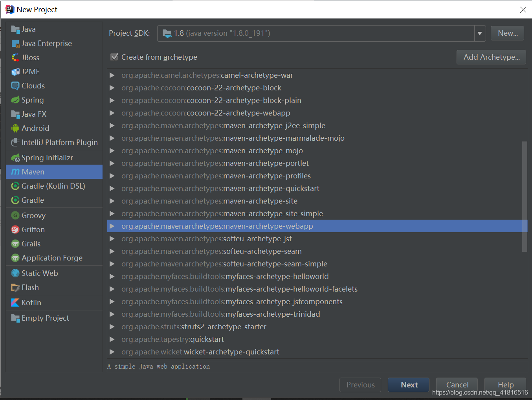Viewport: 532px width, 400px height.
Task: Click the Griffon icon
Action: point(15,229)
